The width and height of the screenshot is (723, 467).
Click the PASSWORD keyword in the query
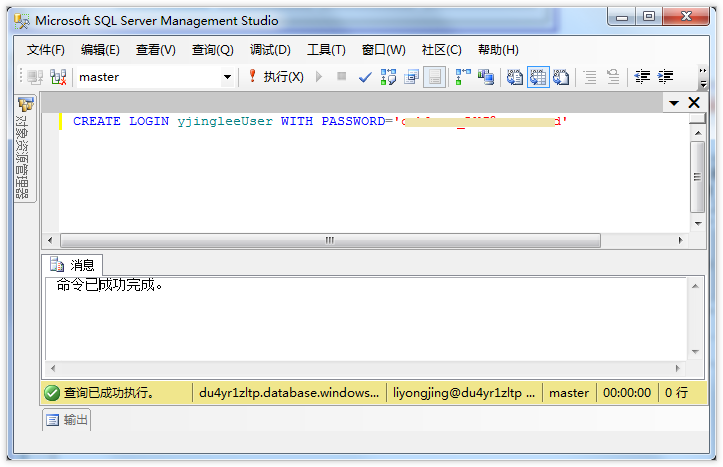click(x=353, y=121)
